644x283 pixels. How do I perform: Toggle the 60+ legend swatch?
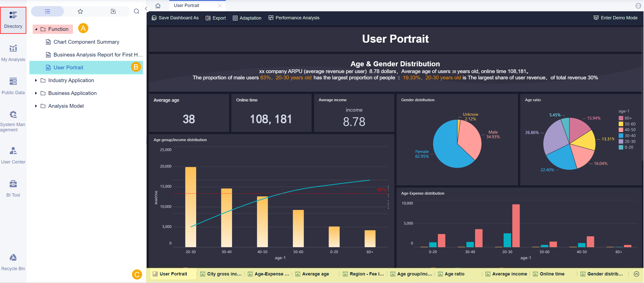(621, 118)
